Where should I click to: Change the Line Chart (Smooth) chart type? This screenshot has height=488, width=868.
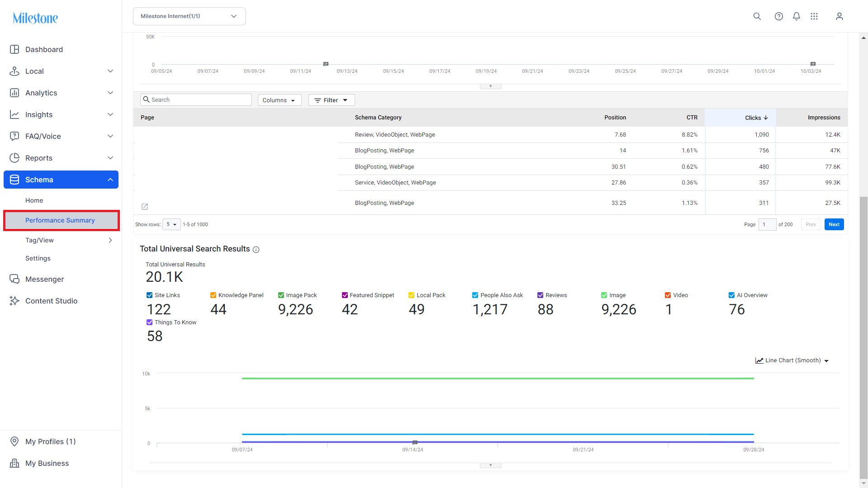click(x=792, y=360)
